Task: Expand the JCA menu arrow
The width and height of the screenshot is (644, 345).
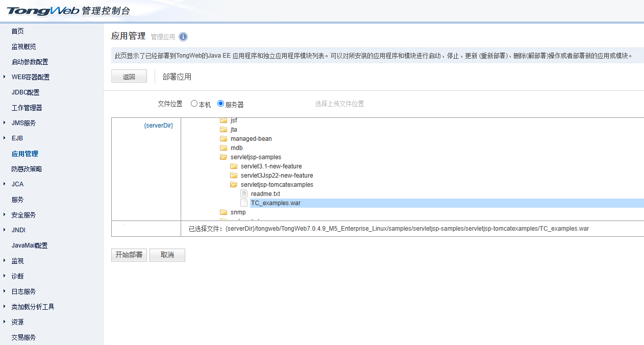Action: coord(5,184)
